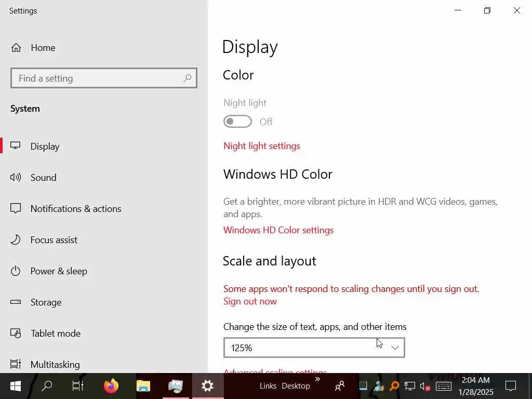Image resolution: width=532 pixels, height=399 pixels.
Task: Open Task View from taskbar
Action: 78,386
